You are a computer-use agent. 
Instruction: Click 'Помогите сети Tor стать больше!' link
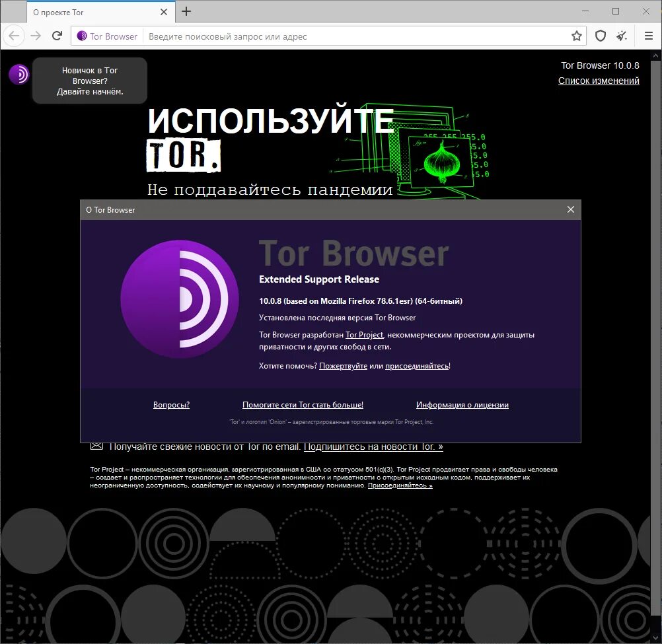click(x=303, y=405)
